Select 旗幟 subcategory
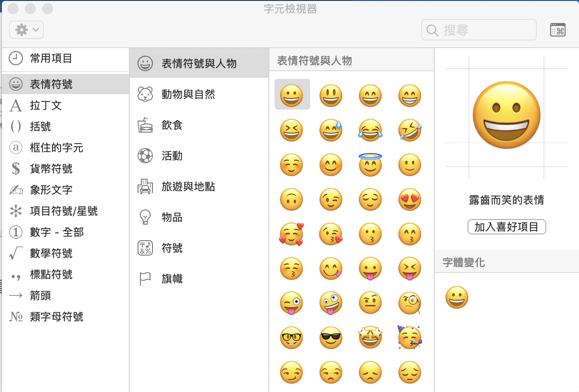This screenshot has width=579, height=392. [199, 279]
